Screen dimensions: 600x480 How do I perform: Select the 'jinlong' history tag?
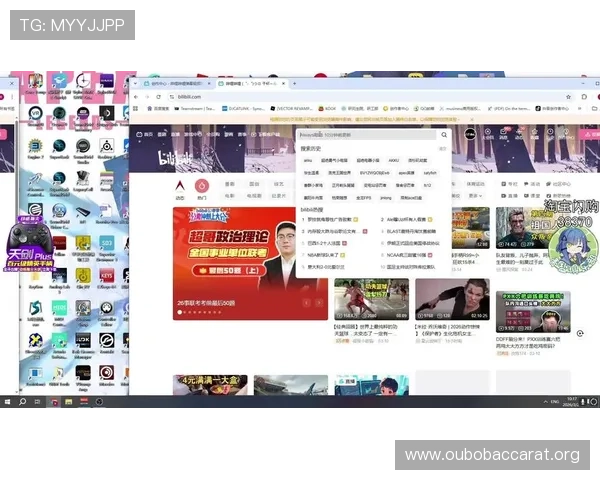(386, 198)
